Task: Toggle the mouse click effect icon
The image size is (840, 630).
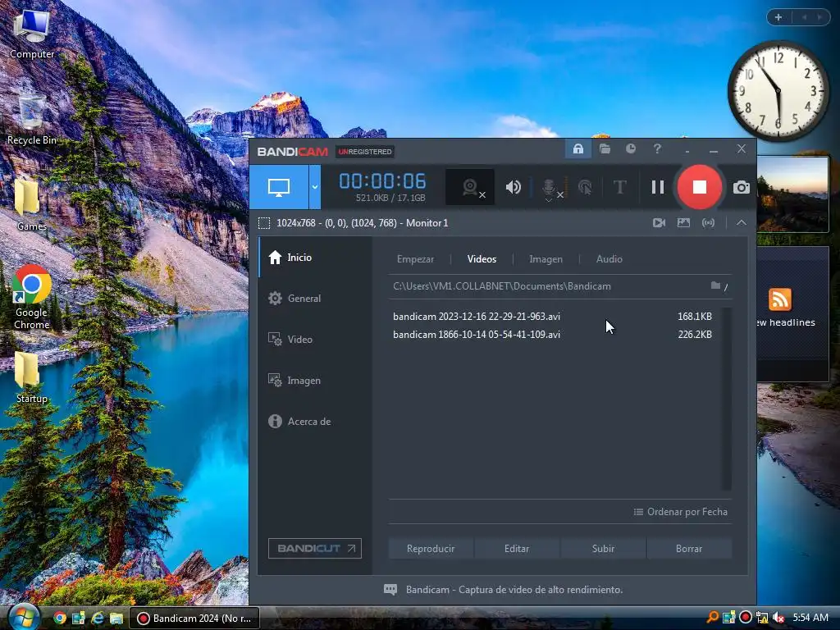Action: click(585, 187)
